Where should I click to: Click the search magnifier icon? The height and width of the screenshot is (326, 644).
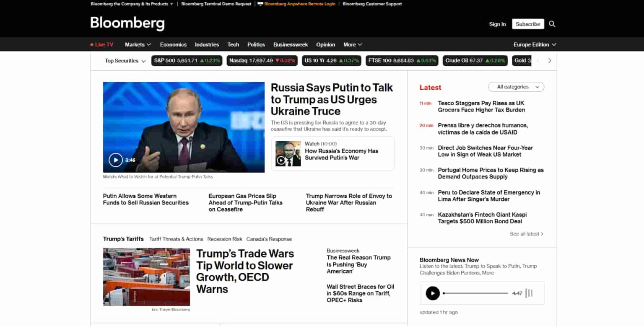tap(552, 24)
